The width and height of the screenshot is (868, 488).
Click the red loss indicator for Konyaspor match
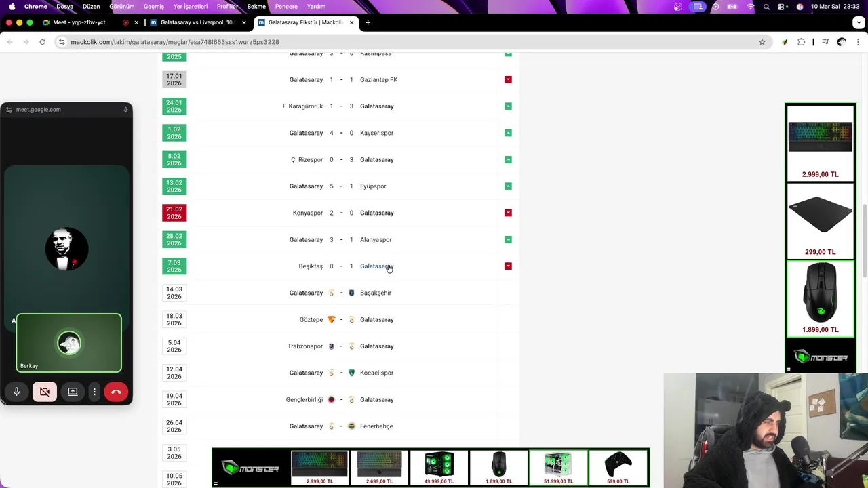coord(508,213)
